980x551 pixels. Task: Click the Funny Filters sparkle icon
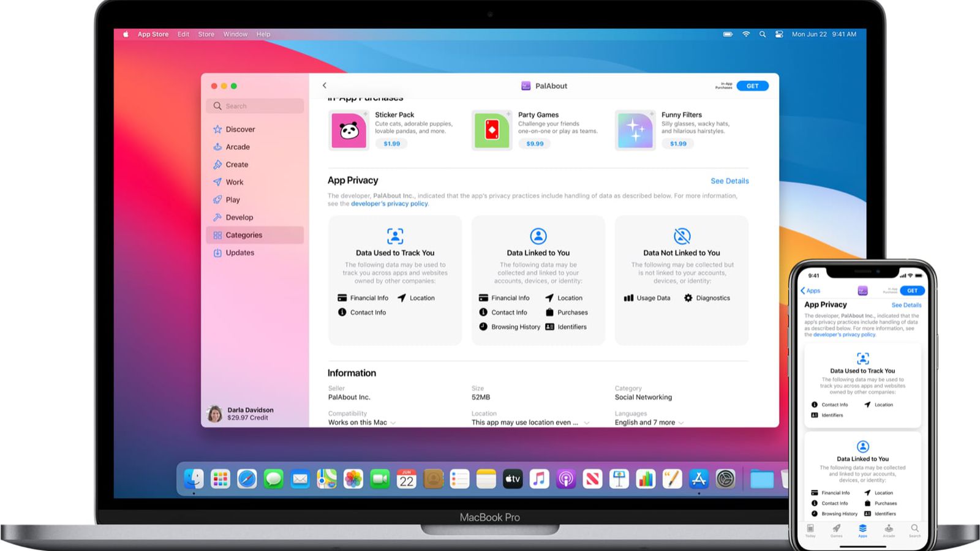(x=635, y=130)
